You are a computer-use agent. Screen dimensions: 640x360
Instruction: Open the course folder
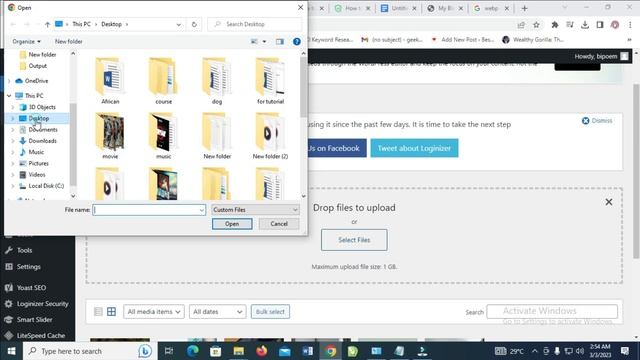point(163,81)
